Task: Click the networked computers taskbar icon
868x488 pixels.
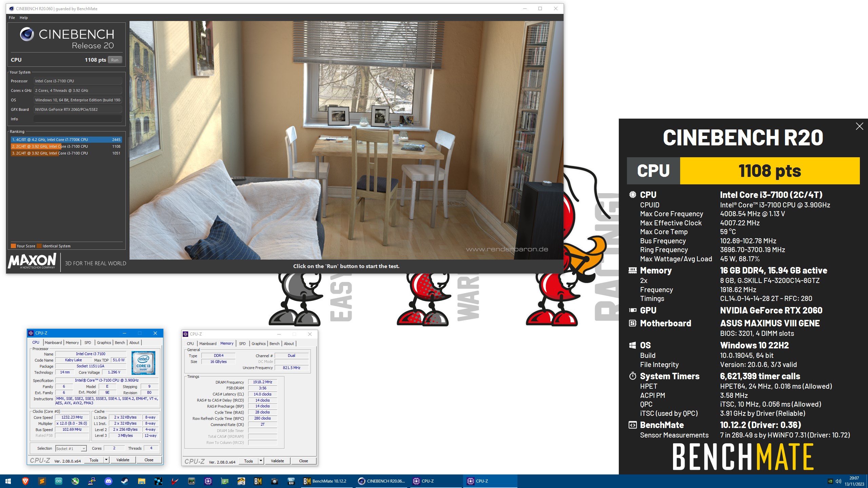Action: [92, 481]
